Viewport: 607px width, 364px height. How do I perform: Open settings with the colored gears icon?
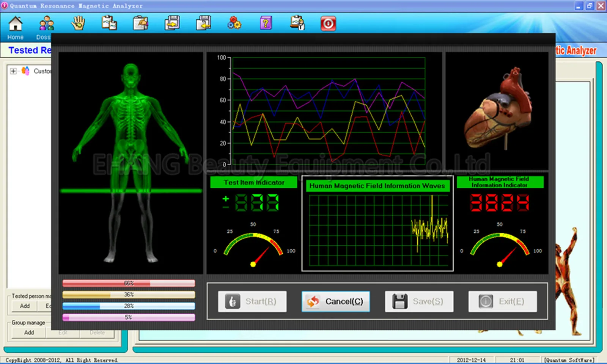coord(234,24)
